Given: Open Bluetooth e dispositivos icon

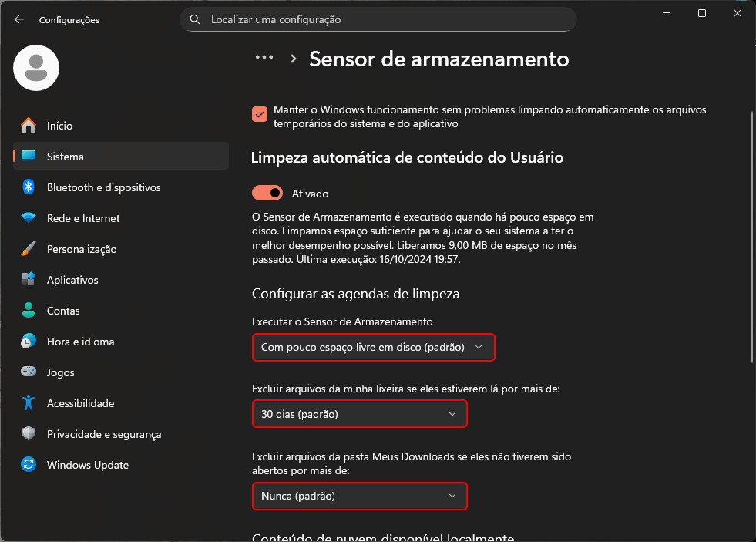Looking at the screenshot, I should [x=29, y=187].
